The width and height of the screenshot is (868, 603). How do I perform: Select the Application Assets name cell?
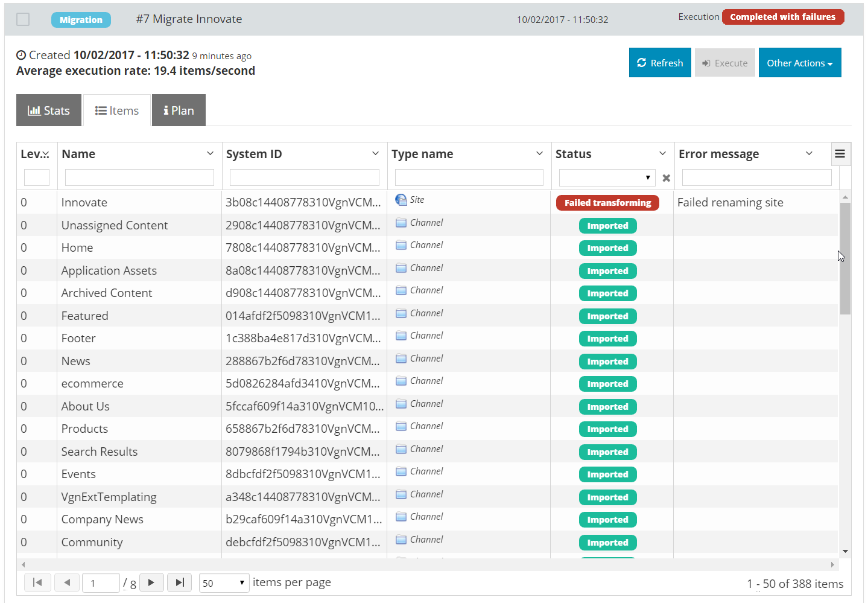[x=139, y=270]
